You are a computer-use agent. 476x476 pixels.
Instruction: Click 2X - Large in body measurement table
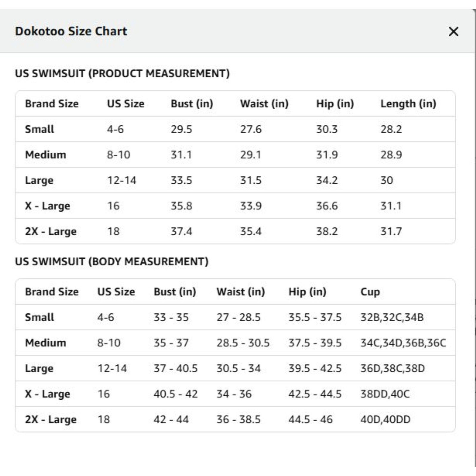click(x=51, y=419)
